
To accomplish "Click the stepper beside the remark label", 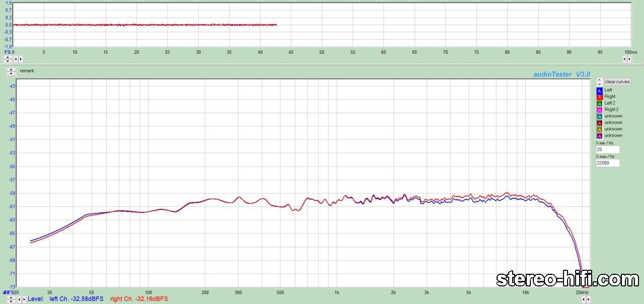I will coord(11,71).
